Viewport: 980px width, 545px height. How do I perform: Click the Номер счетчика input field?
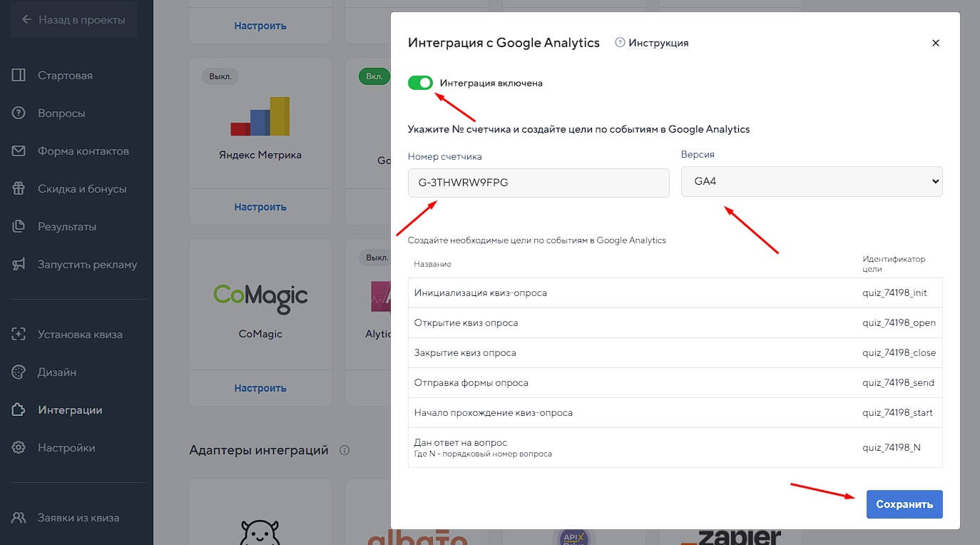click(x=539, y=183)
